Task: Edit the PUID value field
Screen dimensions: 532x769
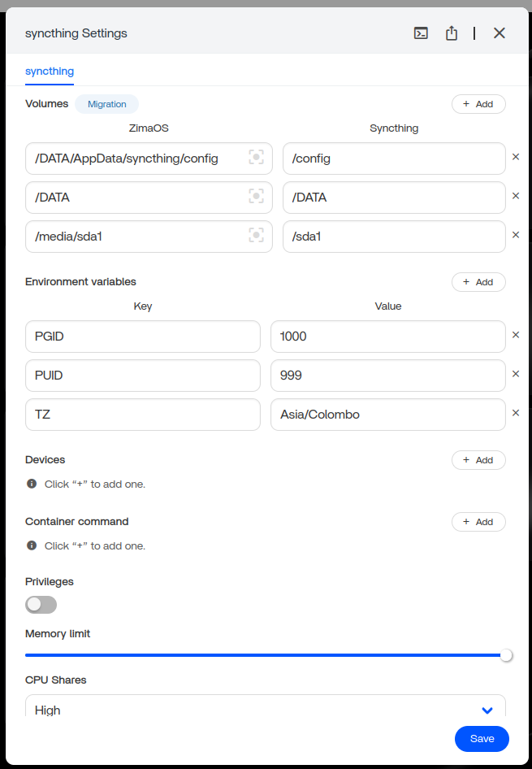Action: click(x=388, y=376)
